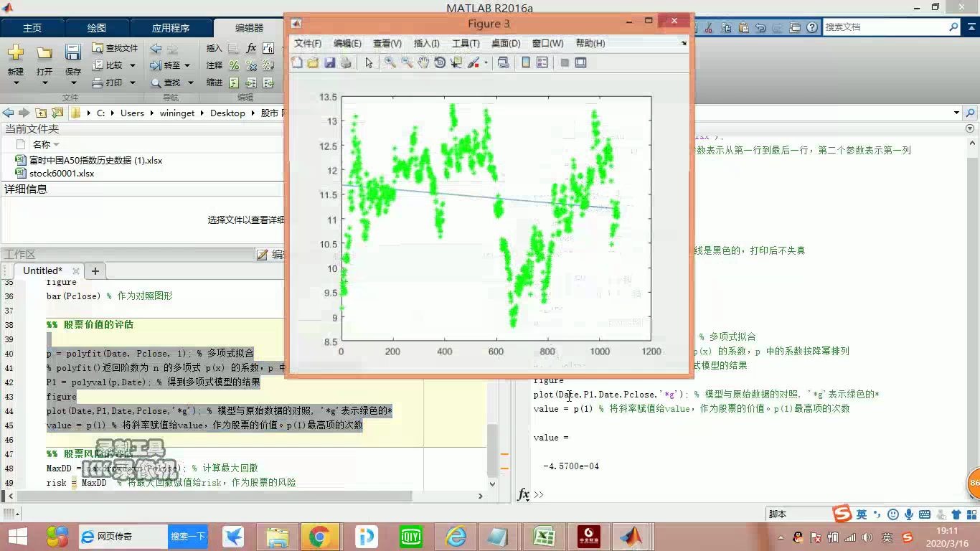The height and width of the screenshot is (551, 980).
Task: Click the Users segment in path bar
Action: coord(132,113)
